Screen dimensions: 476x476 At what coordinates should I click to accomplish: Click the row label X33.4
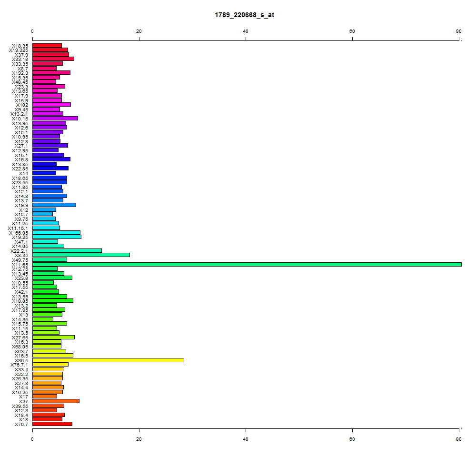(21, 369)
